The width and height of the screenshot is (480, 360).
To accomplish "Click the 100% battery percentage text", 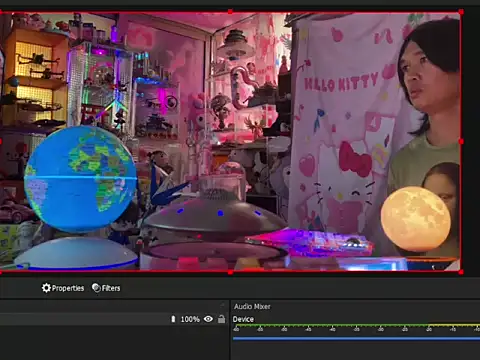I will (x=190, y=319).
